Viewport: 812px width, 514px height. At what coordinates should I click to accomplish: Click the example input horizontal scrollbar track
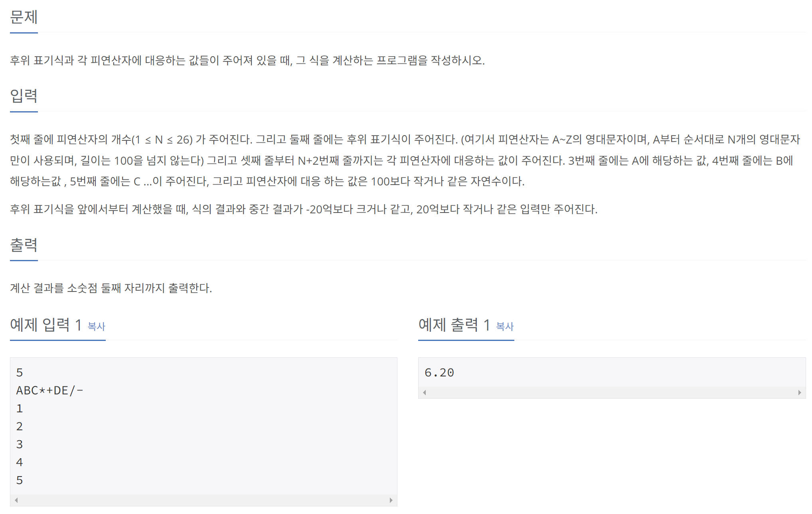[x=203, y=500]
